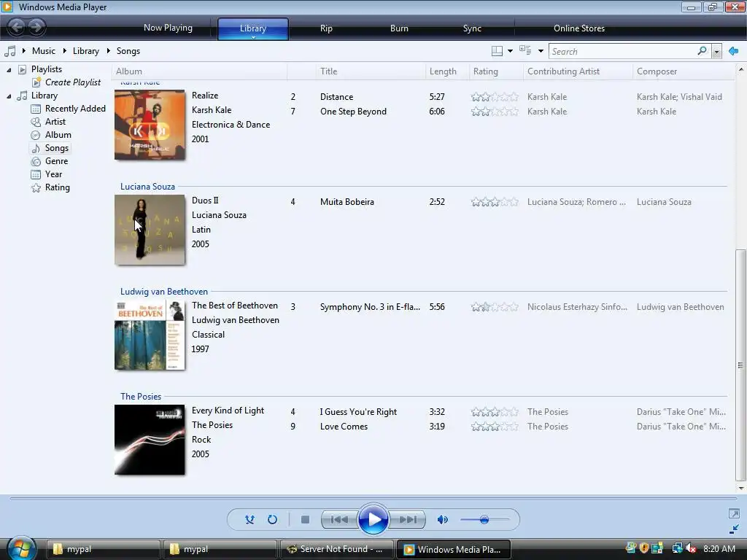The width and height of the screenshot is (747, 560).
Task: Open layout options dropdown arrow
Action: point(510,51)
